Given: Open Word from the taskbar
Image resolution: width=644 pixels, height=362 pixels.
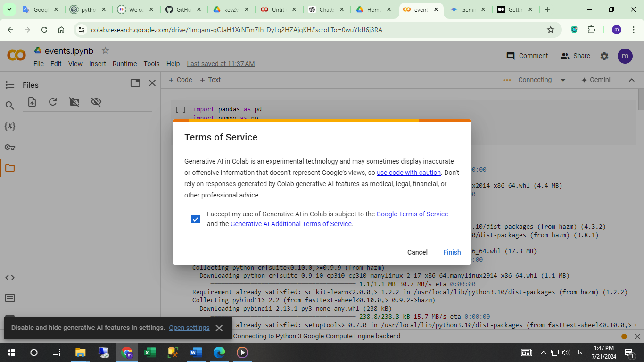Looking at the screenshot, I should 196,352.
